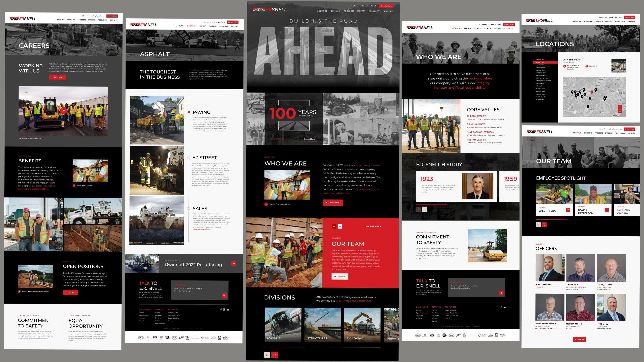Click next arrow below Divisions cards
The width and height of the screenshot is (644, 362).
click(275, 355)
